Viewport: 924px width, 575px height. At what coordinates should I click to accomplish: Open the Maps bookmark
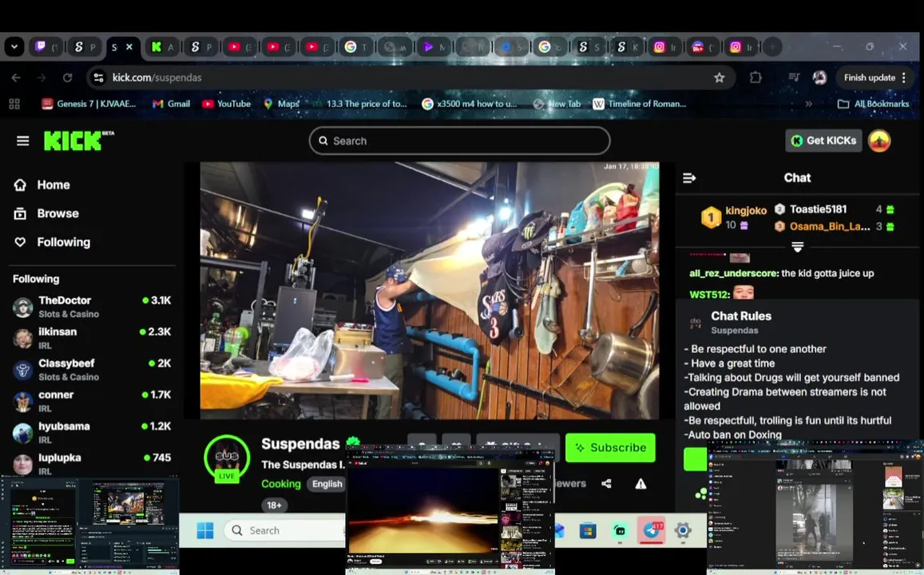(281, 104)
